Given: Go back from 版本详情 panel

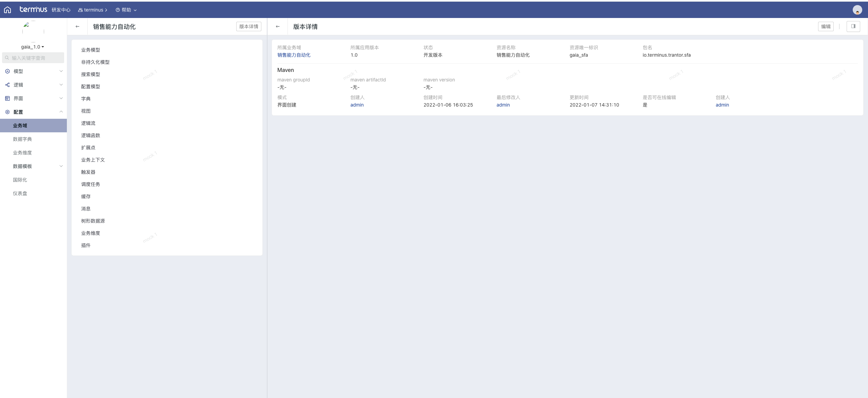Looking at the screenshot, I should (x=278, y=26).
